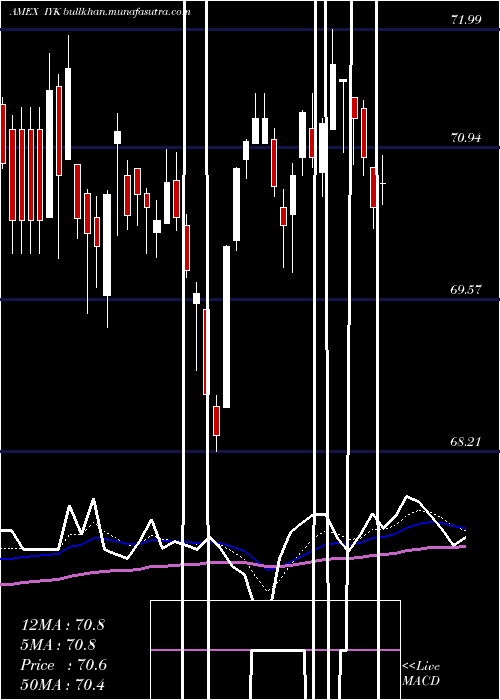500x700 pixels.
Task: Click the 50MA : 70.4 readout
Action: [63, 685]
